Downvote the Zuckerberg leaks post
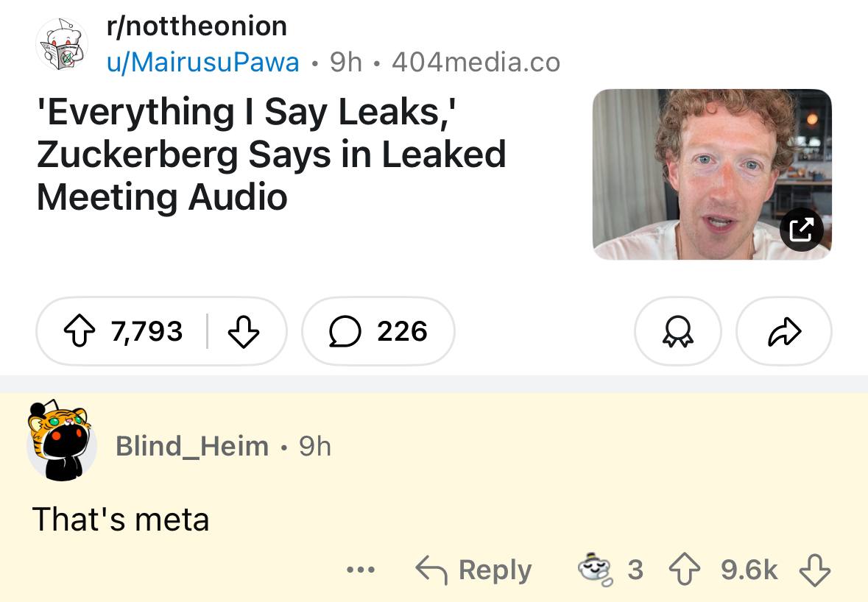This screenshot has height=602, width=868. (x=243, y=332)
